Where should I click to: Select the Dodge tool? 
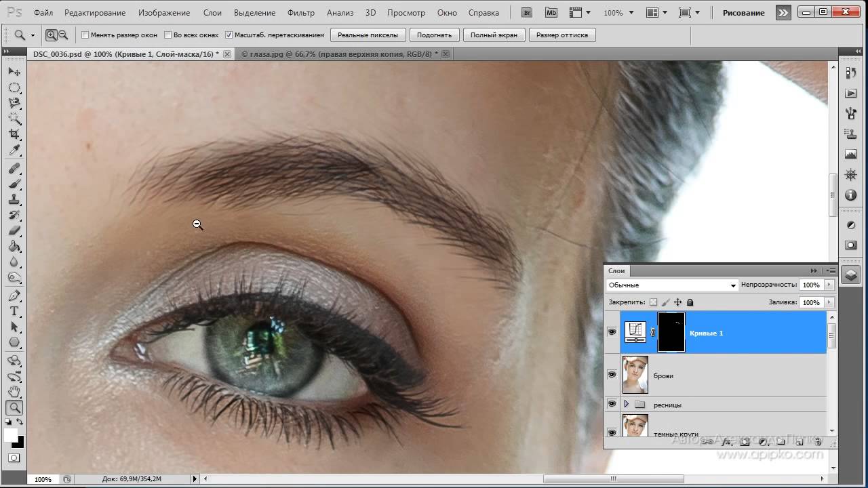click(x=14, y=277)
